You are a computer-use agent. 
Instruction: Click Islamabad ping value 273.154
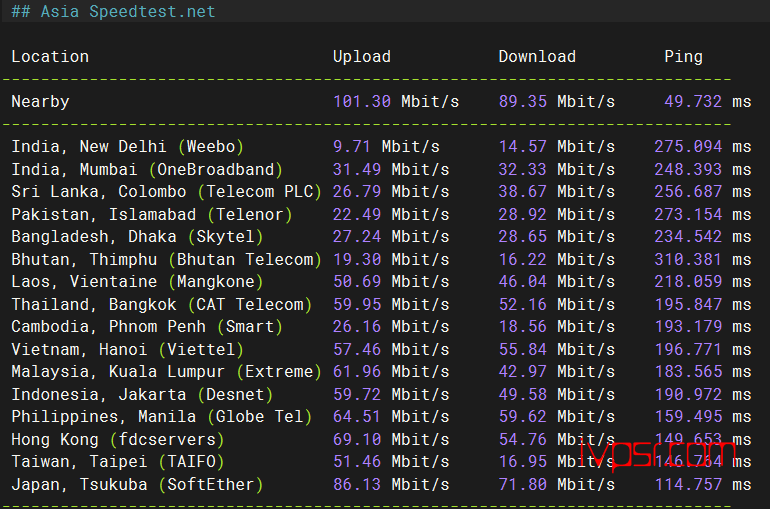click(x=688, y=214)
